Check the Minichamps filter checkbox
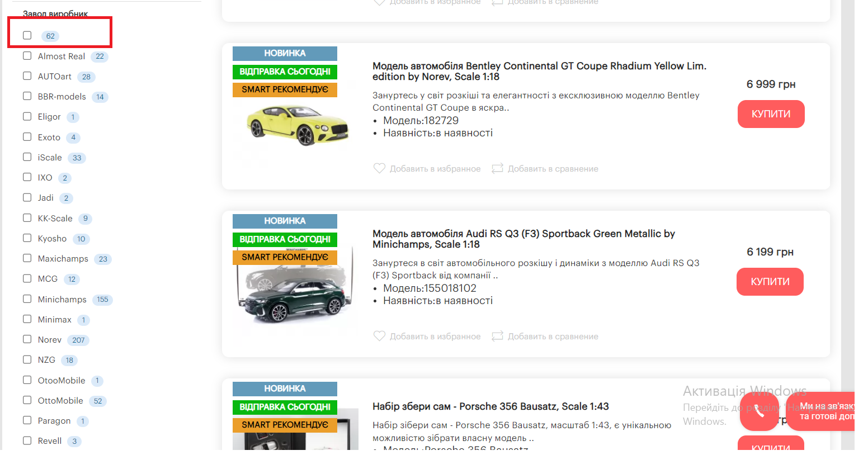 [x=27, y=299]
